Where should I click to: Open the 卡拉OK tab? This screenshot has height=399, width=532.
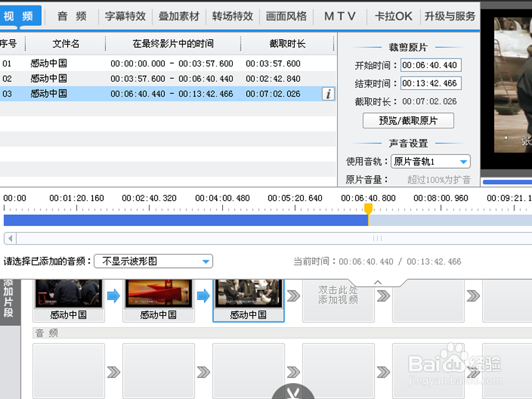(393, 16)
